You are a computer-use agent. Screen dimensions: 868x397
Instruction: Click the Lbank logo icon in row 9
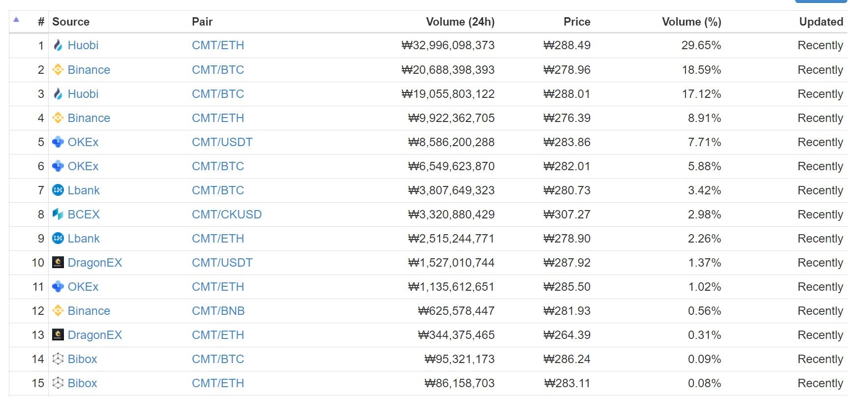click(x=58, y=238)
